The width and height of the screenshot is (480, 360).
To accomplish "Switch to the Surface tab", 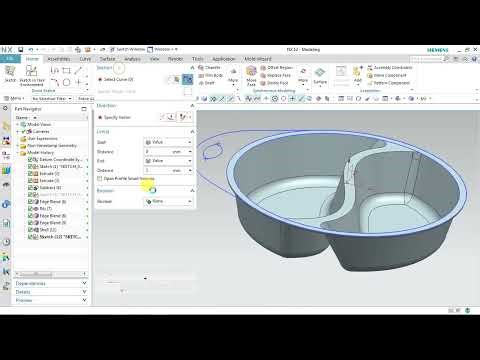I will click(x=108, y=59).
